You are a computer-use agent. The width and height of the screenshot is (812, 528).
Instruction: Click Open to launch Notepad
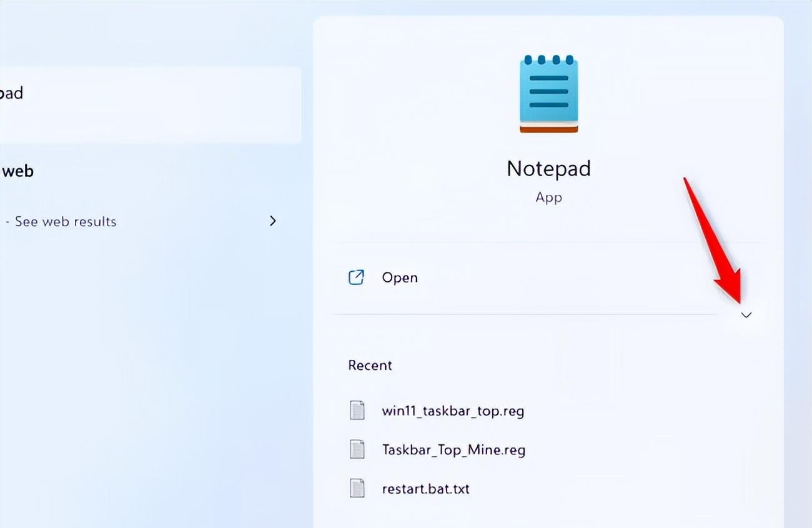click(x=400, y=277)
